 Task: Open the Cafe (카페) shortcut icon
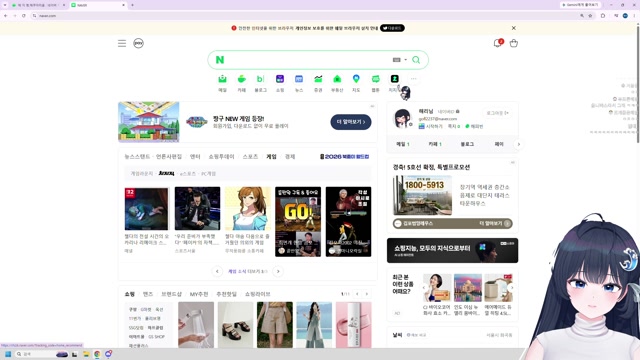tap(242, 79)
